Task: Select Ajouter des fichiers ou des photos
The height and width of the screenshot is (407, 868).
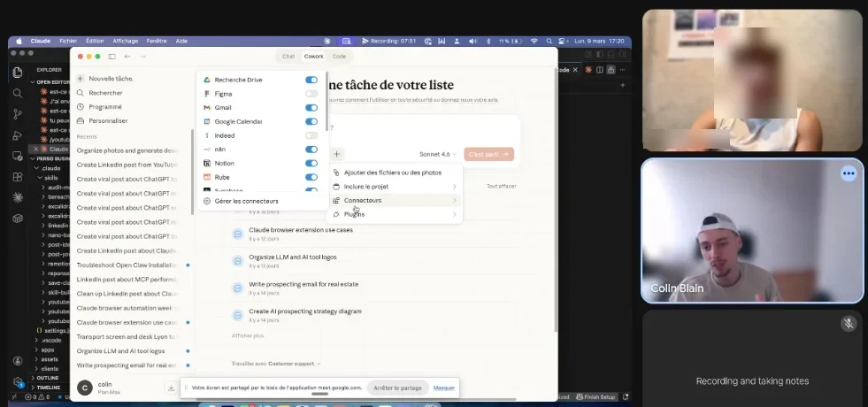Action: 395,173
